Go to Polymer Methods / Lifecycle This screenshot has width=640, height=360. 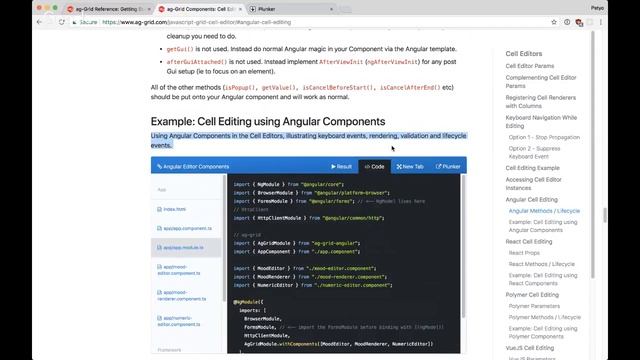coord(544,317)
